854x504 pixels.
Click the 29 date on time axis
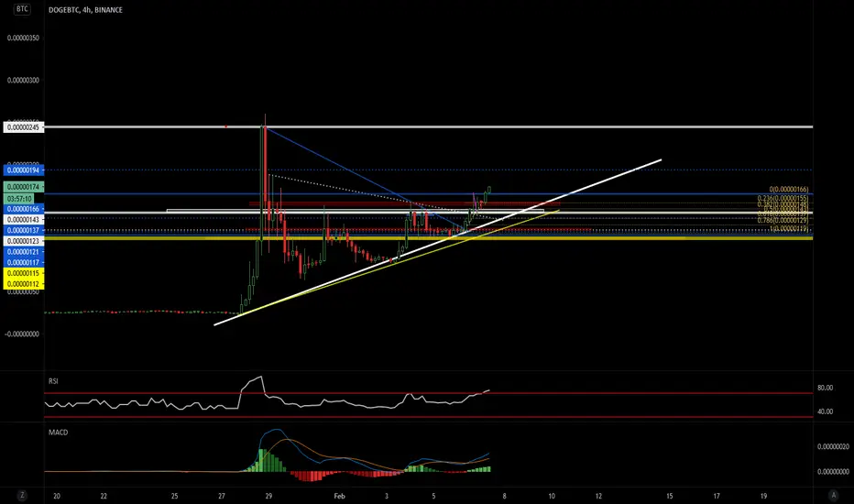coord(268,496)
